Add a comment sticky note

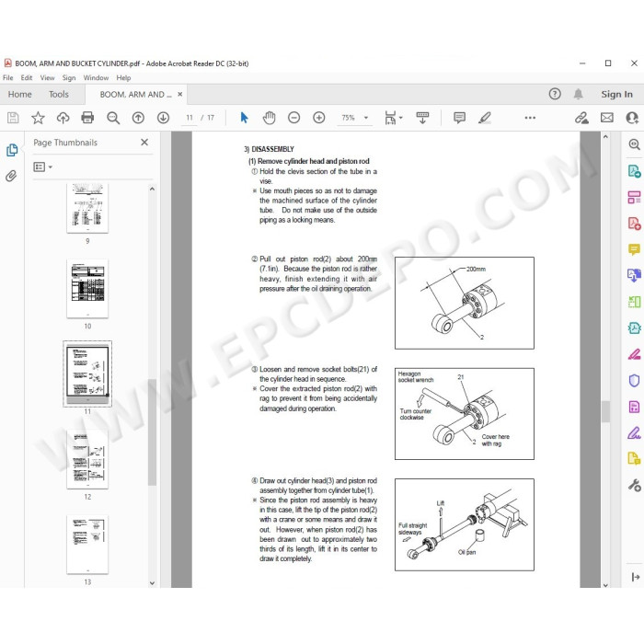(459, 118)
